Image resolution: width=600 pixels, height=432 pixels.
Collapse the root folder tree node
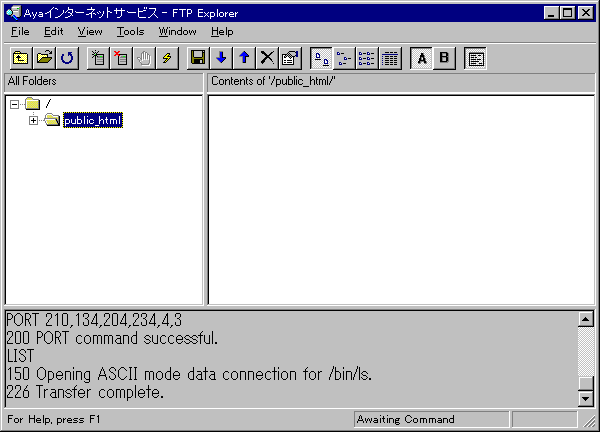tap(15, 104)
